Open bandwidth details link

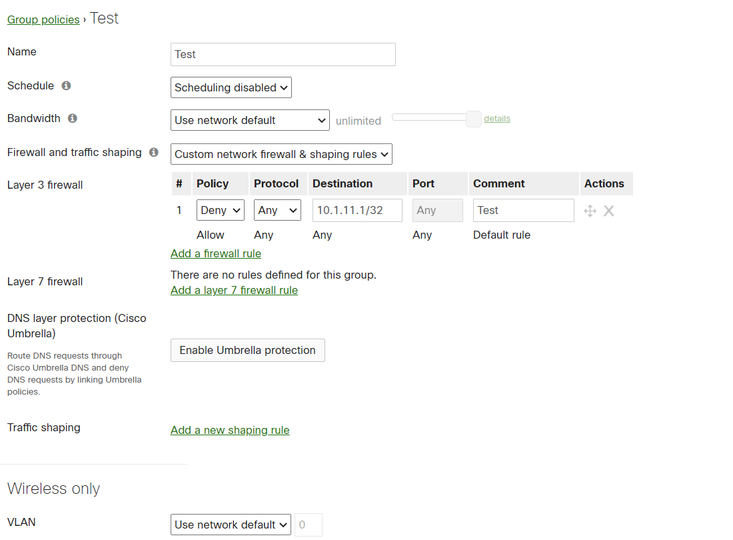pyautogui.click(x=497, y=118)
